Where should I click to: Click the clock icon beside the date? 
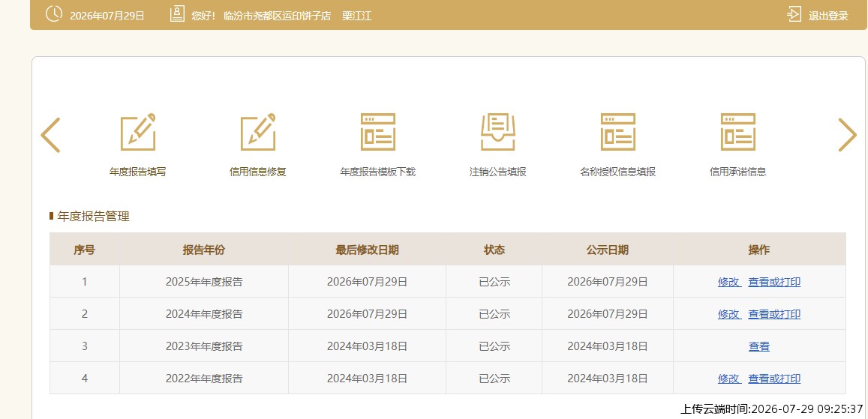[54, 14]
